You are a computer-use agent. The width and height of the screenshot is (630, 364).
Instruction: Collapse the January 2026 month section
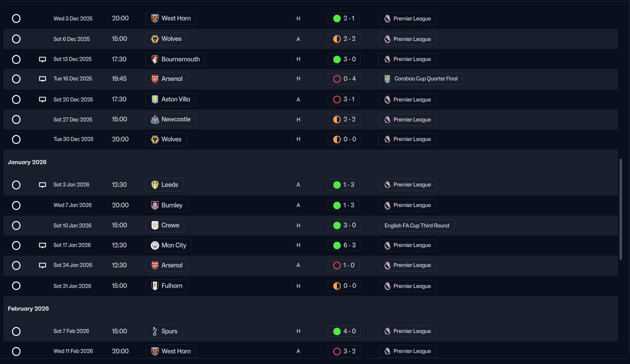coord(27,162)
